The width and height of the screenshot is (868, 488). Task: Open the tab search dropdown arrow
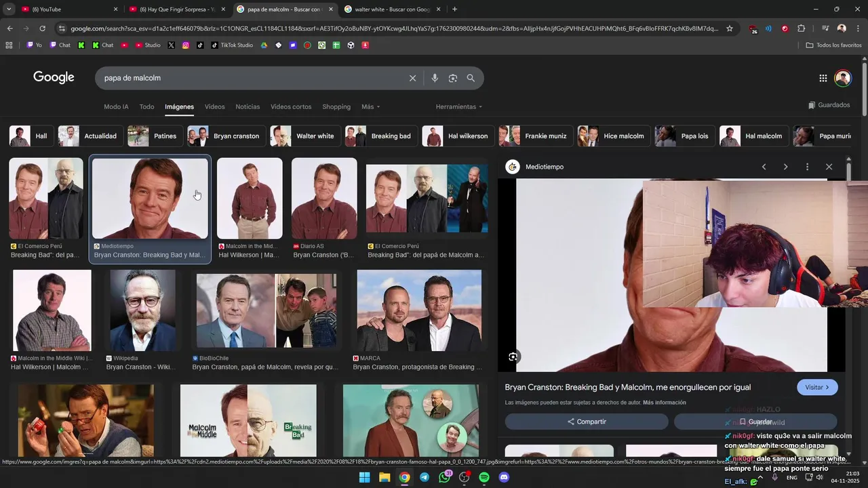[9, 9]
